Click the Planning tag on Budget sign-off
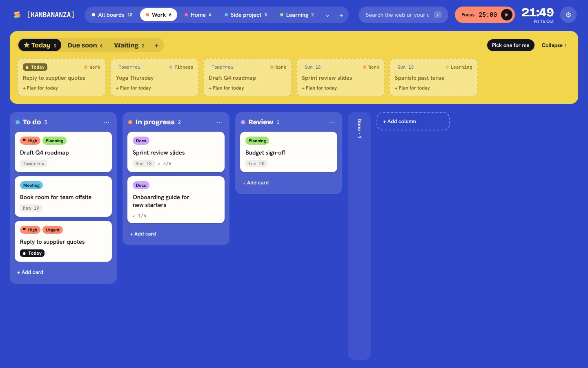Viewport: 588px width, 368px height. (x=257, y=141)
